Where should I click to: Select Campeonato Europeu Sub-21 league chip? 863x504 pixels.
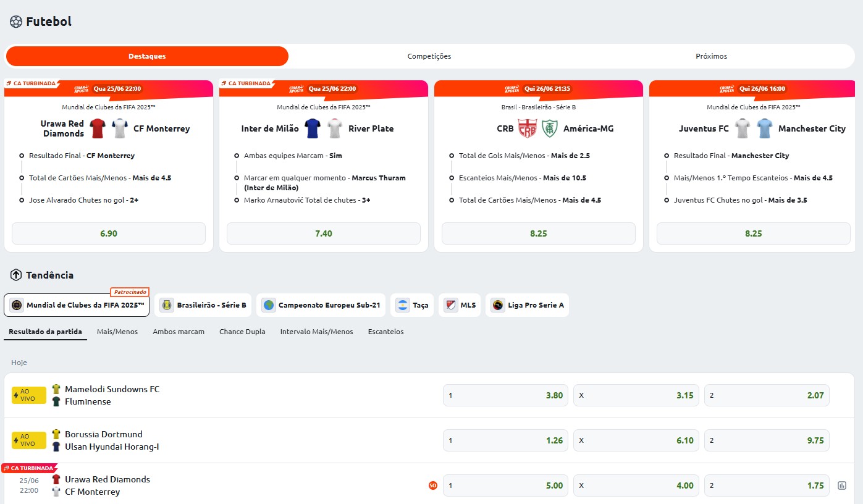[x=321, y=305]
